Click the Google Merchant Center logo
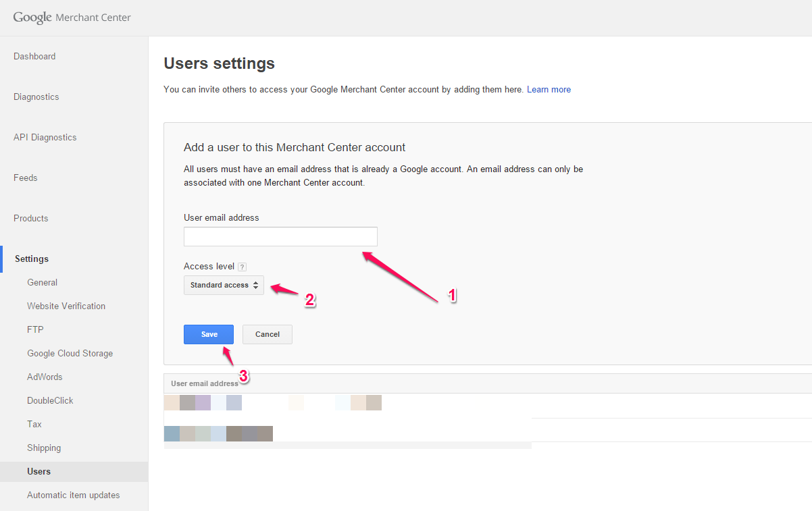812x511 pixels. pyautogui.click(x=72, y=18)
